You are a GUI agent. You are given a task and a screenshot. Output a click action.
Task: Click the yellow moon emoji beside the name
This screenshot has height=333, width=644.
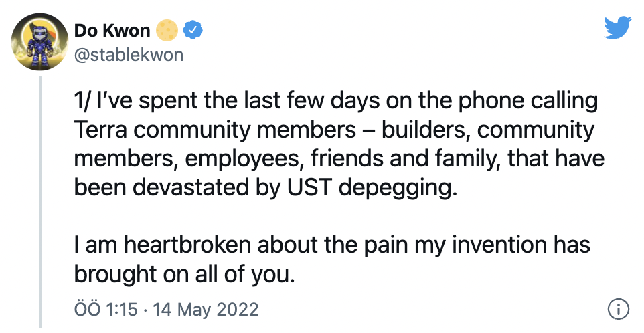tap(166, 30)
